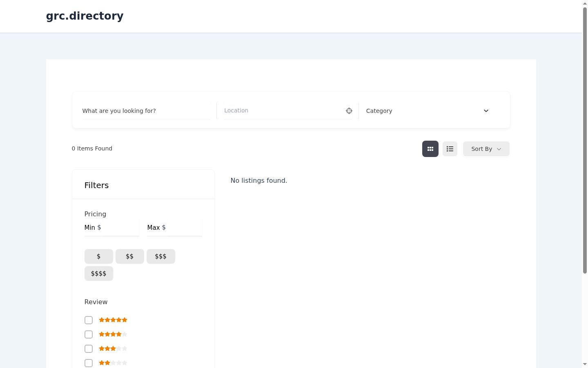
Task: Click the '0 Items Found' text
Action: (92, 148)
